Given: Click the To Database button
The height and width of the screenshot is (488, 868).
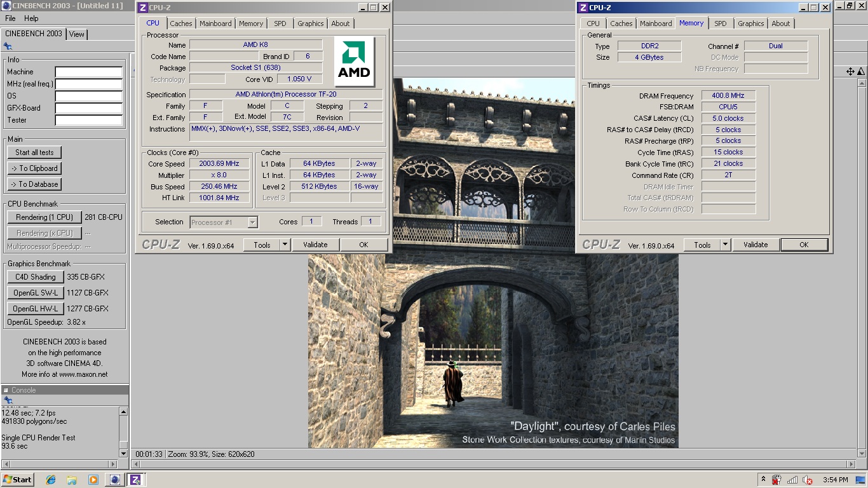Looking at the screenshot, I should click(x=34, y=184).
